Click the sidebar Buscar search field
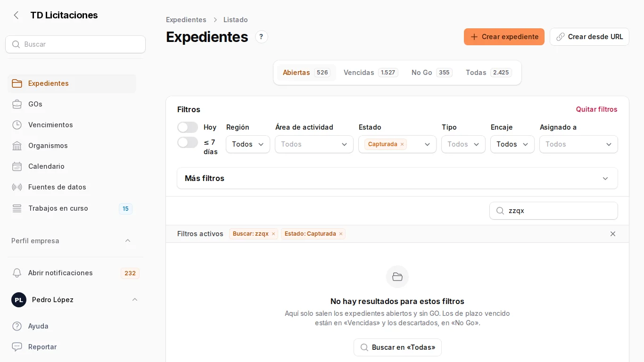644x362 pixels. (75, 44)
